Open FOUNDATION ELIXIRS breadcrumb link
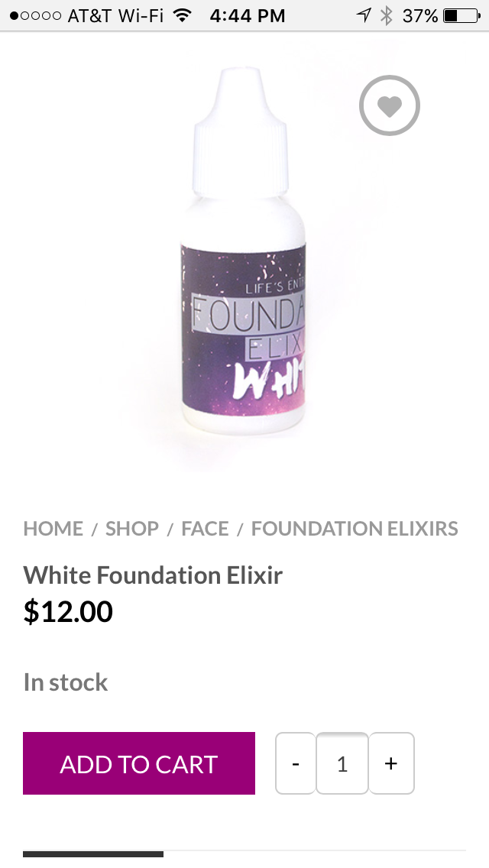The width and height of the screenshot is (489, 868). pyautogui.click(x=355, y=529)
